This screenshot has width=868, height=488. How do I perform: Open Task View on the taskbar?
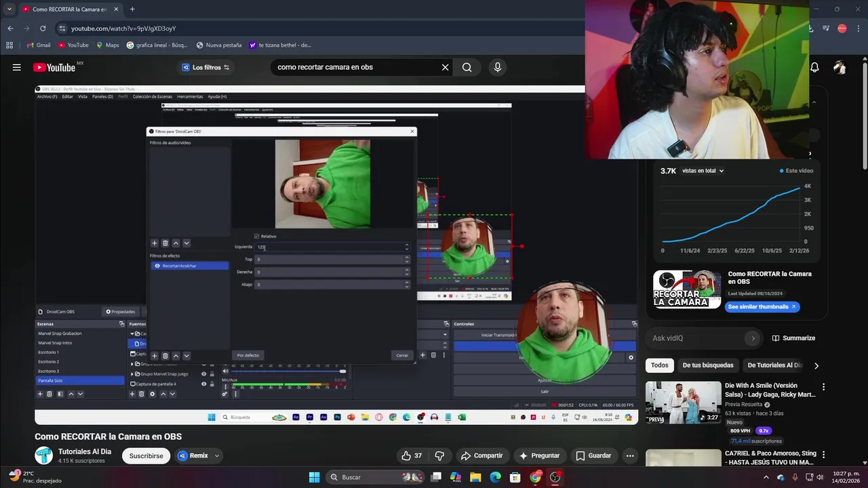tap(436, 477)
